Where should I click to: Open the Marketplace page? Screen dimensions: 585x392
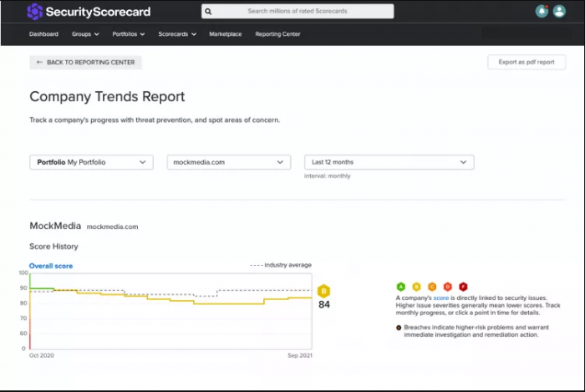pyautogui.click(x=226, y=34)
